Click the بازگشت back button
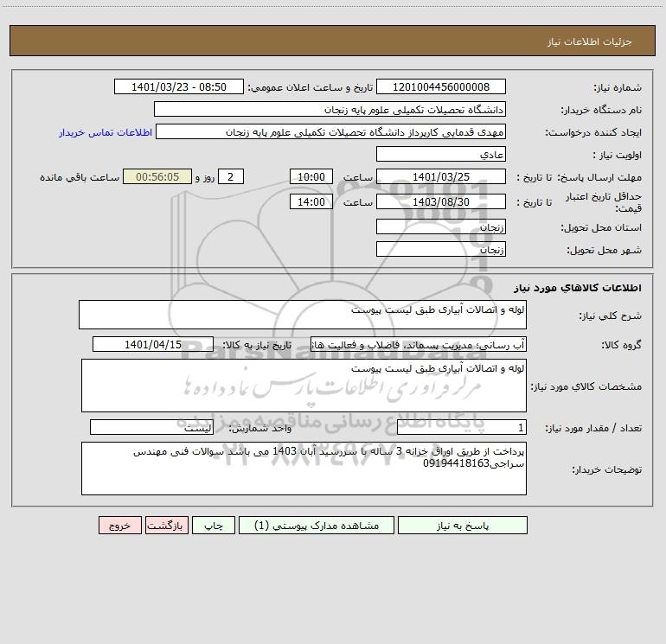This screenshot has width=666, height=644. [166, 525]
